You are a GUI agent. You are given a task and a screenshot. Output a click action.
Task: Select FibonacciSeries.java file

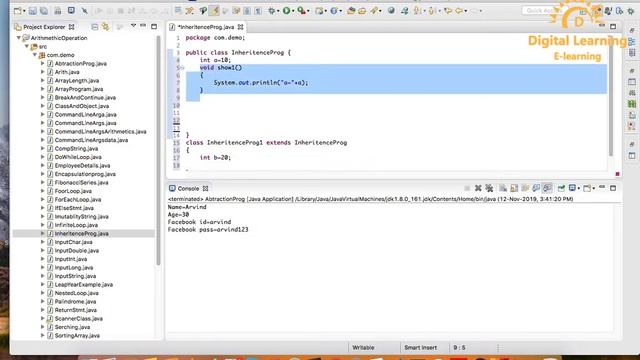(81, 182)
